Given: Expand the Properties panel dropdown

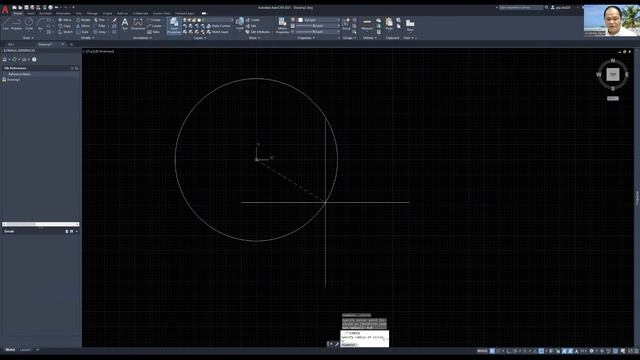Looking at the screenshot, I should [306, 38].
